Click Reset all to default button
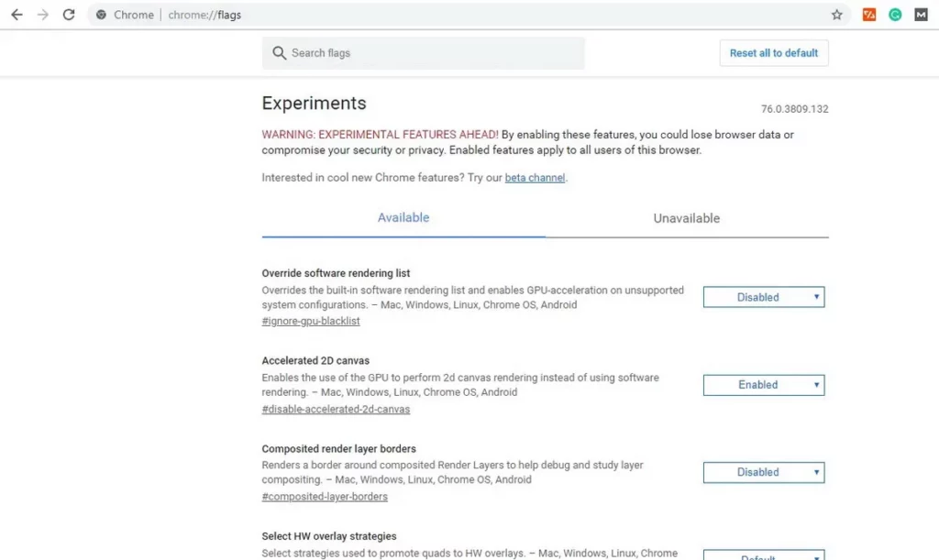Viewport: 939px width, 560px height. coord(773,53)
